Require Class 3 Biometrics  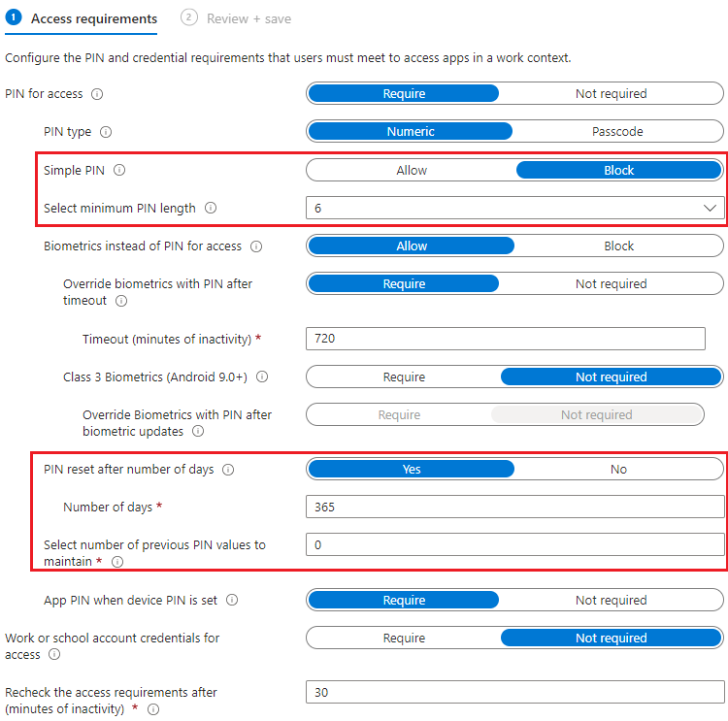404,377
